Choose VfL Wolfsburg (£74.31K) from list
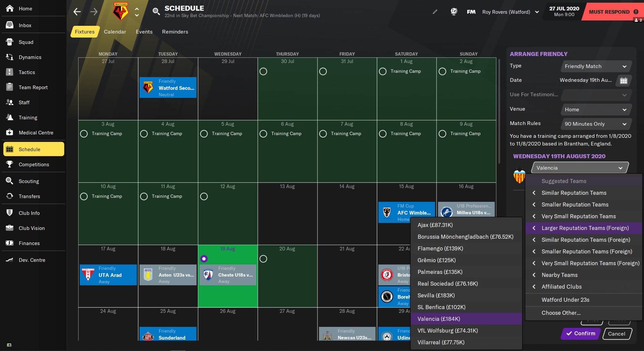Viewport: 644px width, 351px height. pos(466,331)
